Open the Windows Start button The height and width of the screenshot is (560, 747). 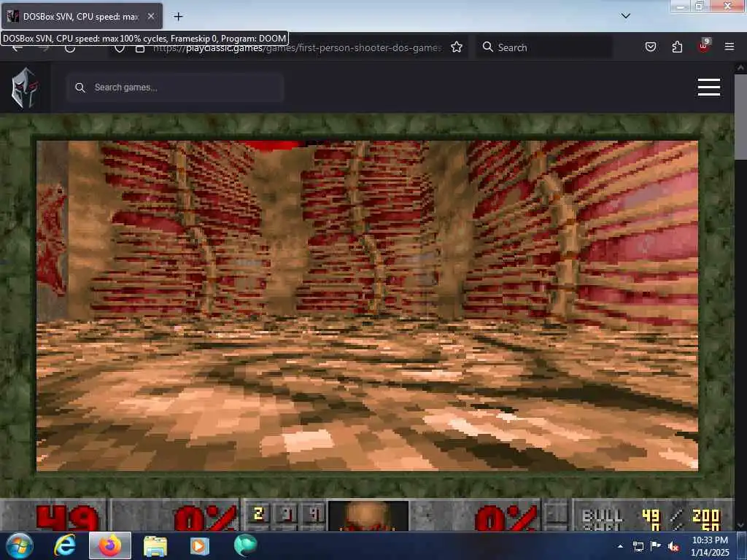pyautogui.click(x=20, y=545)
